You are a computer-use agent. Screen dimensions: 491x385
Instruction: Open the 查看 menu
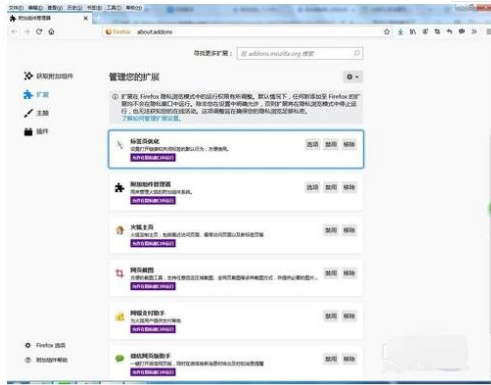pyautogui.click(x=55, y=7)
